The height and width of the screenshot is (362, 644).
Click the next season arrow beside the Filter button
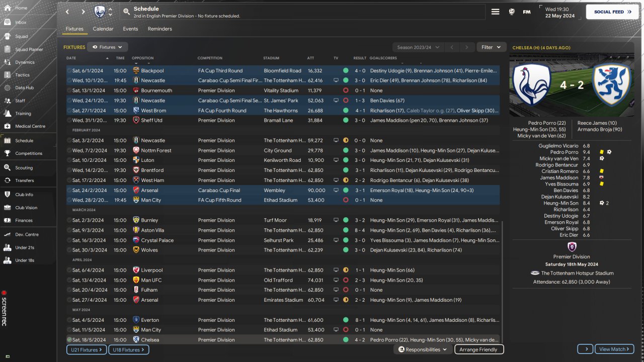tap(467, 47)
